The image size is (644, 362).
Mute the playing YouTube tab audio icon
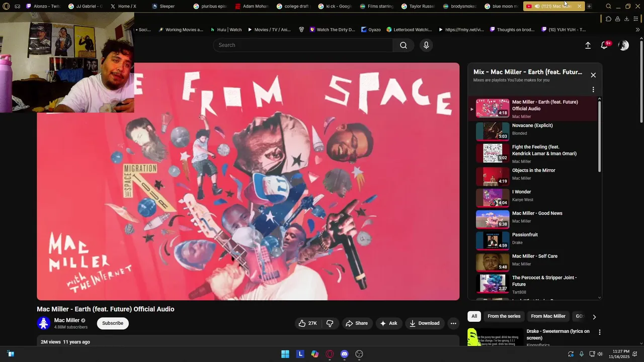tap(537, 6)
